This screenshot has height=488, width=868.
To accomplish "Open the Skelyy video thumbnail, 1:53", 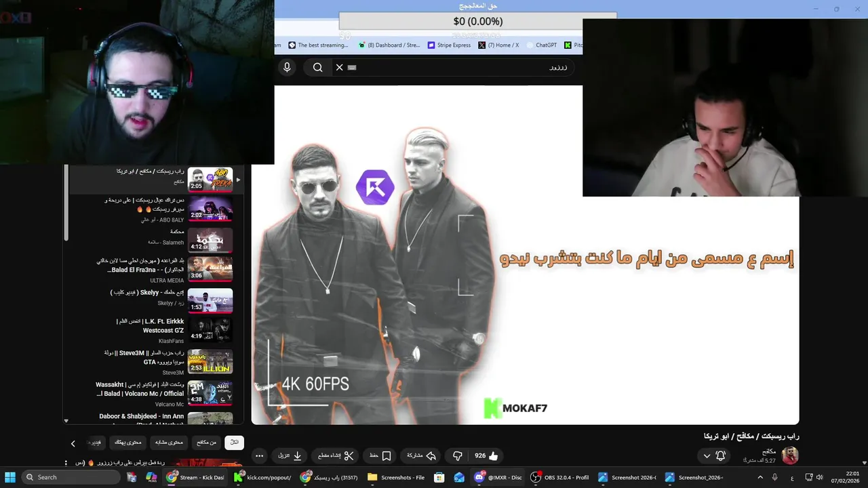I will click(x=210, y=300).
